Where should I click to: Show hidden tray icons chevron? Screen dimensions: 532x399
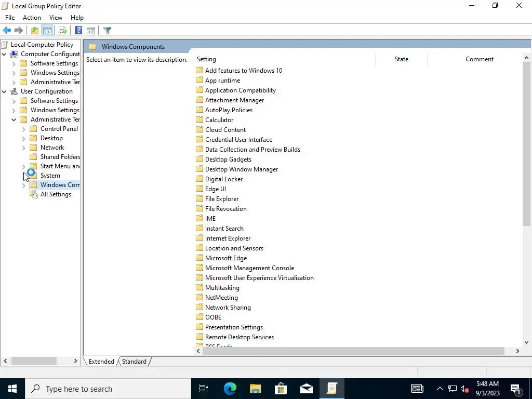pos(440,389)
